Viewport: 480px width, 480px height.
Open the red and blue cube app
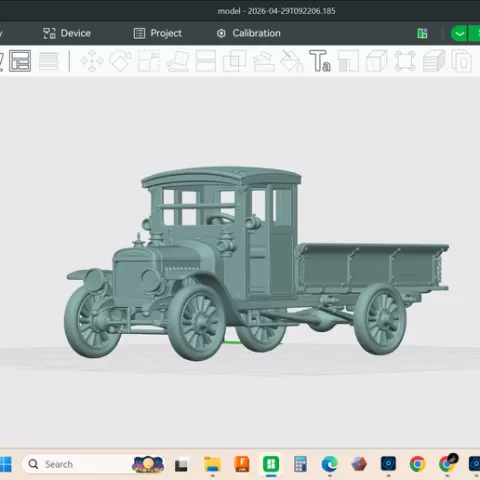tap(359, 464)
